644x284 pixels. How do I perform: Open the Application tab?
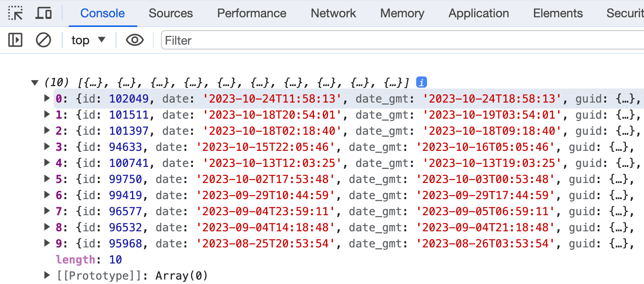(479, 13)
